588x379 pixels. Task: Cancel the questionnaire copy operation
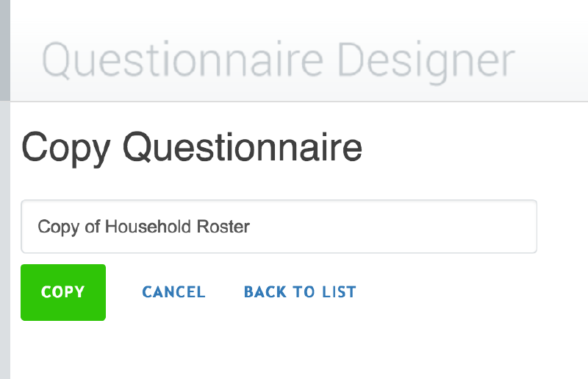pyautogui.click(x=173, y=292)
